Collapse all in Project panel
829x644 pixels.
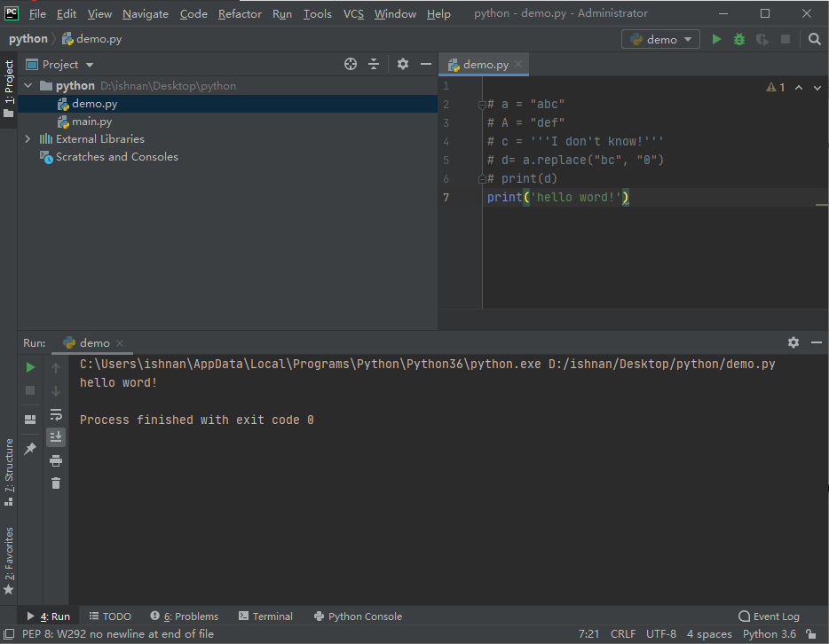tap(374, 64)
